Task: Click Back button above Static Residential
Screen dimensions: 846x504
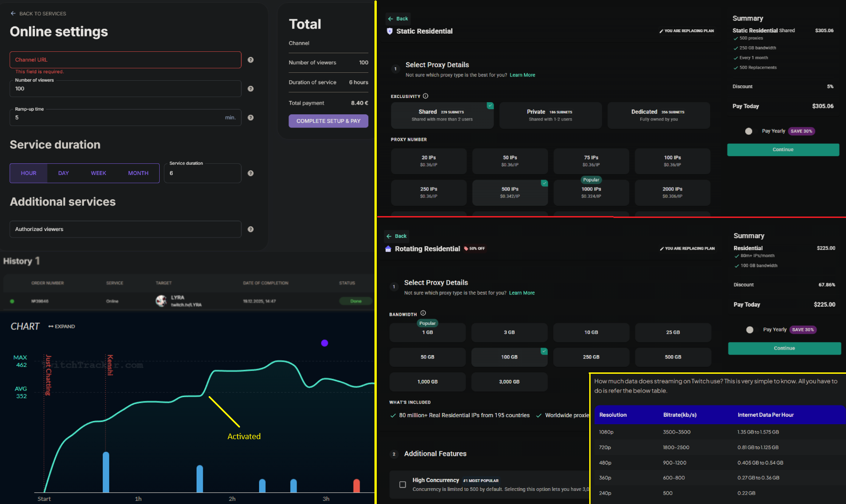Action: point(398,19)
